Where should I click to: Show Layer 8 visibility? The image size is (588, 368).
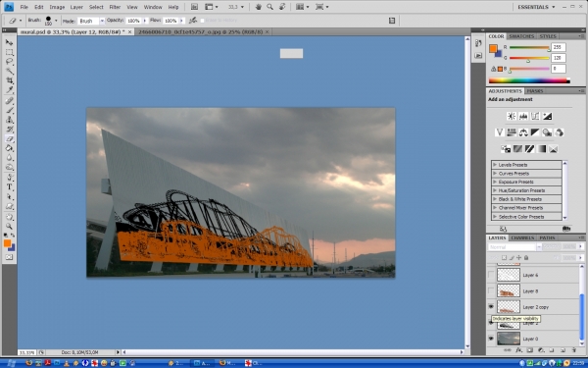[491, 291]
